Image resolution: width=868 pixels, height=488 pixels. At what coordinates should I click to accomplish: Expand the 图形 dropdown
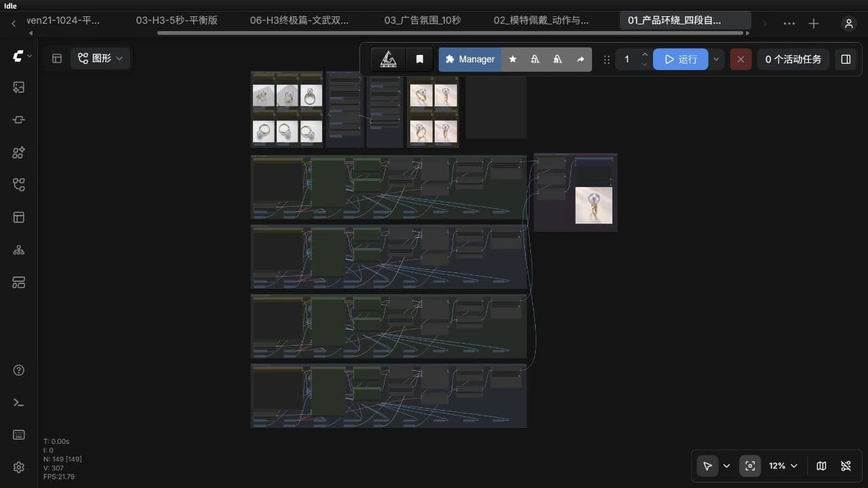click(x=100, y=58)
